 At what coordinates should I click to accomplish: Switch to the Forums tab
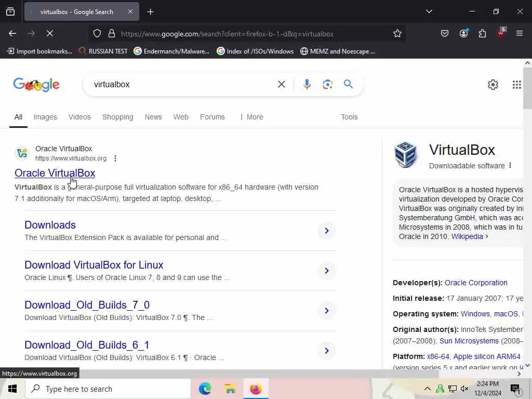[212, 117]
